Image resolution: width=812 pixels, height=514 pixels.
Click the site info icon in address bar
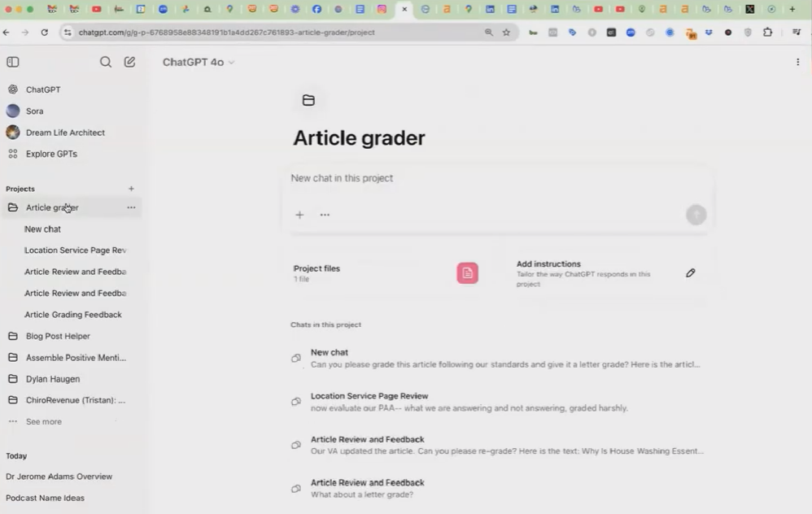tap(68, 32)
